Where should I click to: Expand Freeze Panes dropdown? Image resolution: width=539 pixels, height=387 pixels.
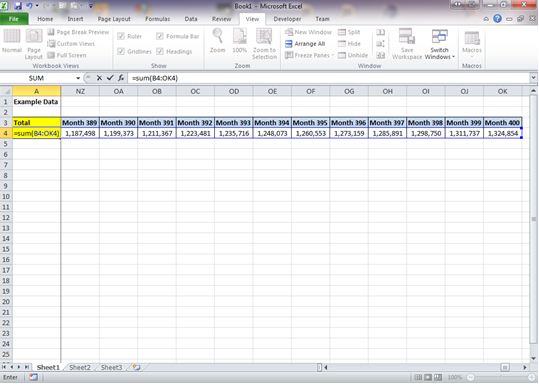(333, 55)
